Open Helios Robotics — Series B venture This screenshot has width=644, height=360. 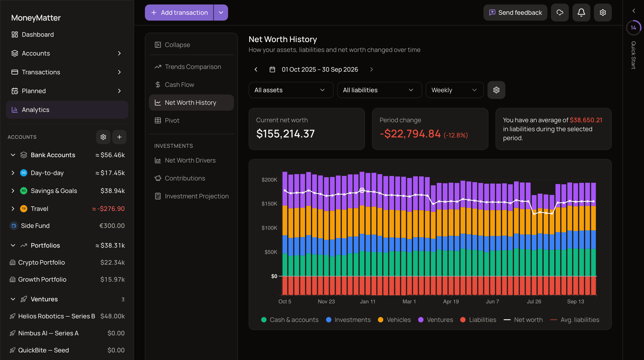(67, 316)
